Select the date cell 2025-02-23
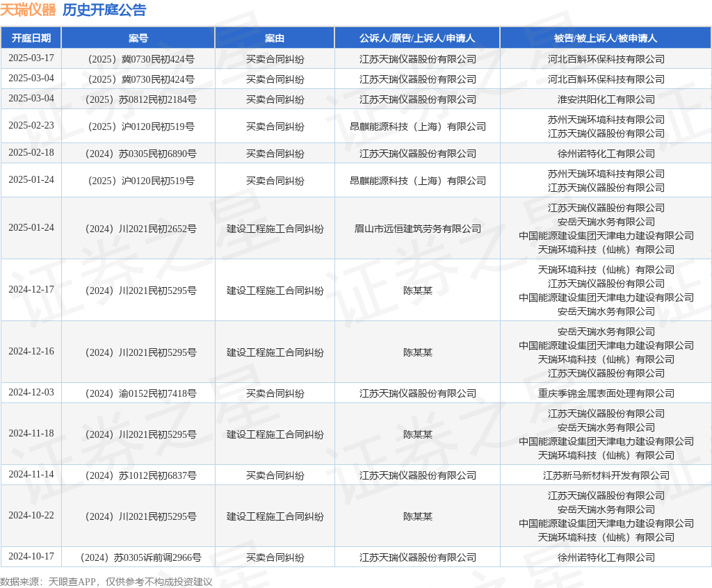Screen dimensions: 712x588 [31, 126]
